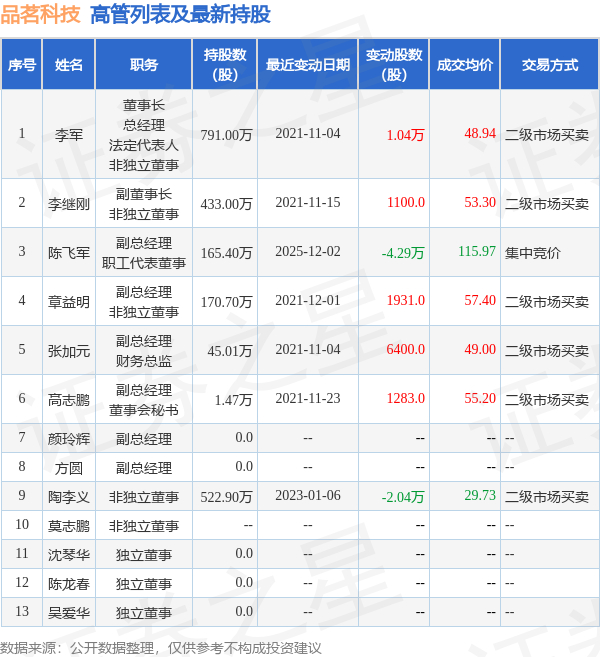Click the 1.47万 shareholding value
600x657 pixels.
point(233,400)
